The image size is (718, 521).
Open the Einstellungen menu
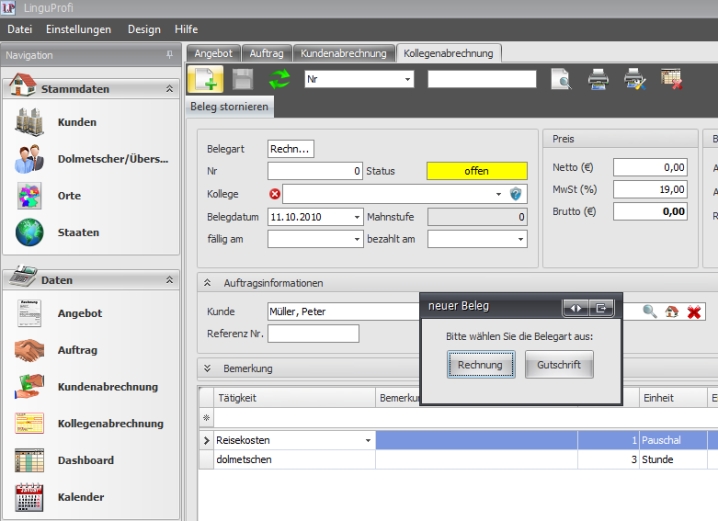(x=79, y=30)
